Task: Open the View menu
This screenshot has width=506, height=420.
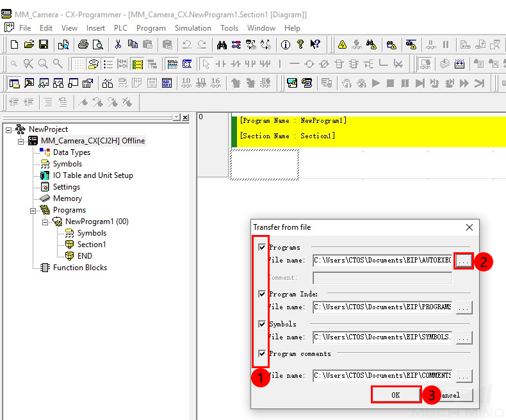Action: 69,28
